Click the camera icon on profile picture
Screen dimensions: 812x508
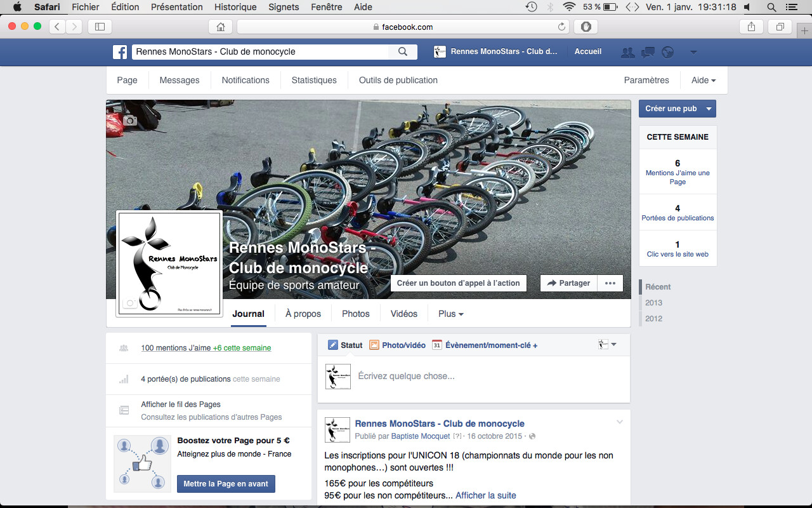(x=130, y=303)
